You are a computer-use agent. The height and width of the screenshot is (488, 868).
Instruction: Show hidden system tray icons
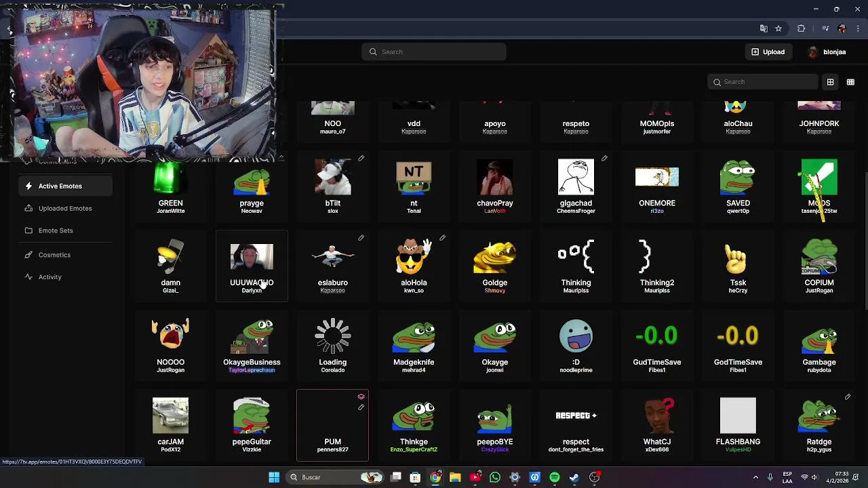(755, 477)
